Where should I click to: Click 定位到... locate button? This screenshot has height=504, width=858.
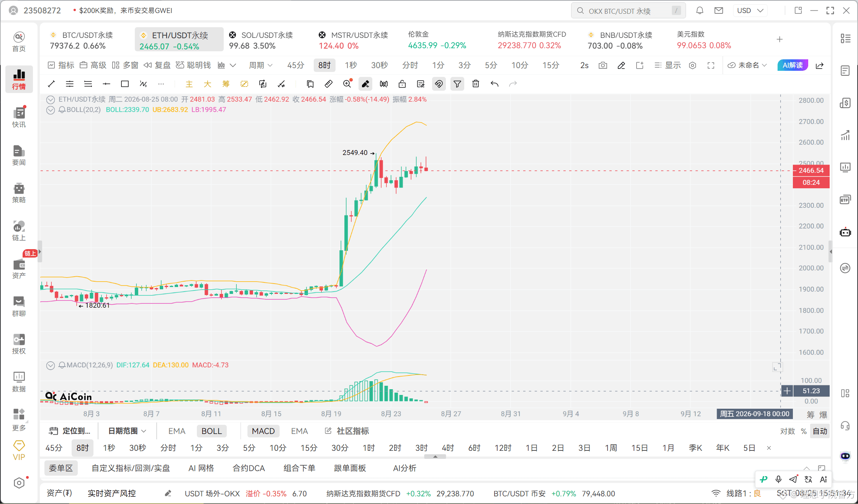click(x=70, y=431)
